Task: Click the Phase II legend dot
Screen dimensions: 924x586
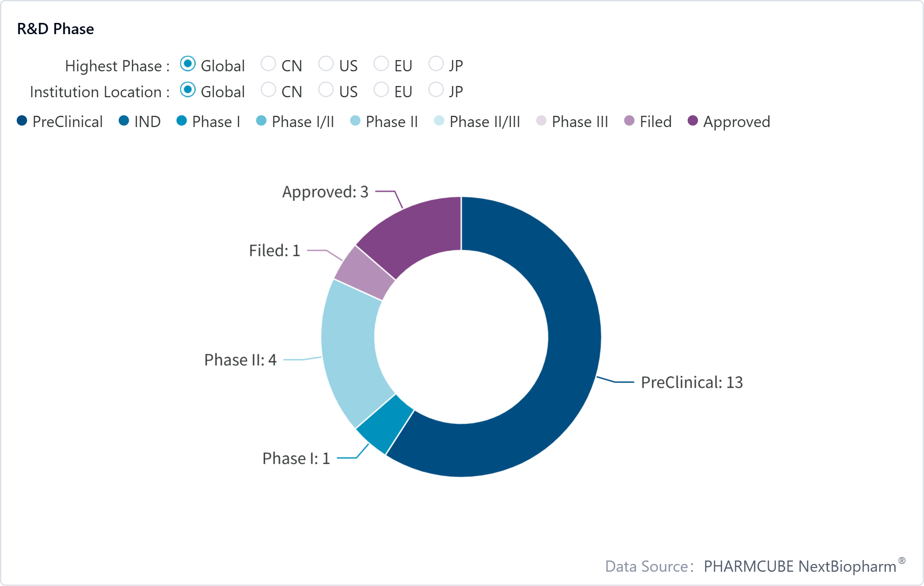Action: [355, 121]
